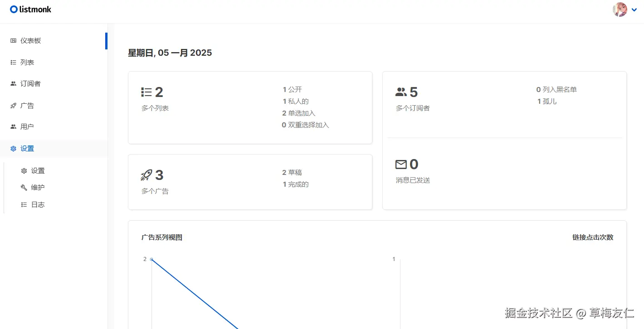The width and height of the screenshot is (644, 329).
Task: Click the 消息已发送 label
Action: click(413, 180)
